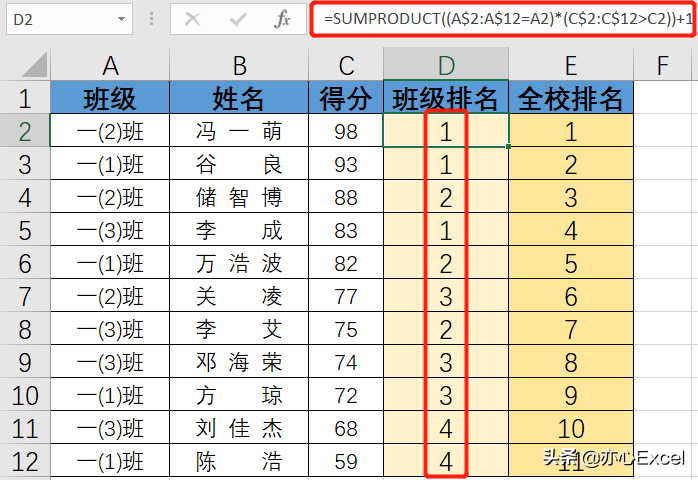Click class cell in row 2
Viewport: 698px width, 480px height.
(x=110, y=130)
